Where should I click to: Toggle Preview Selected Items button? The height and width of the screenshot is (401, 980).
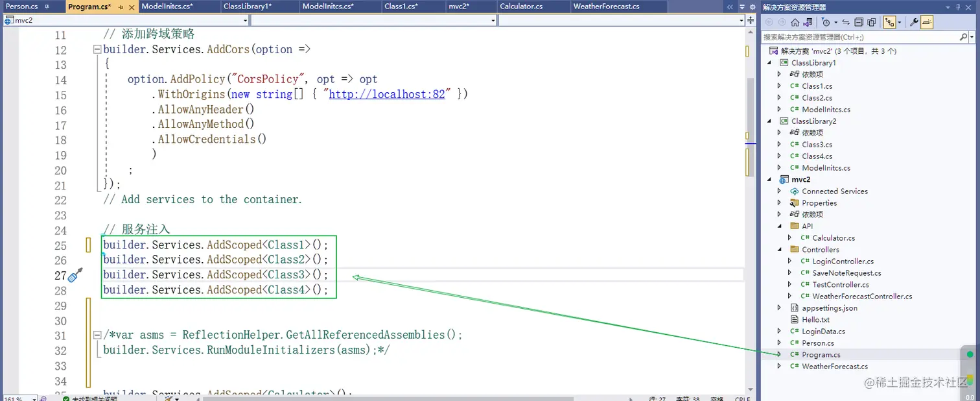(x=926, y=22)
